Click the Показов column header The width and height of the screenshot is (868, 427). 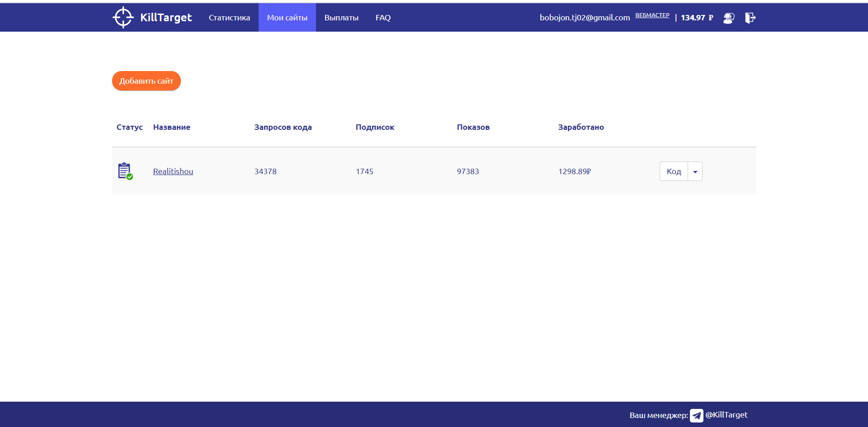click(473, 127)
